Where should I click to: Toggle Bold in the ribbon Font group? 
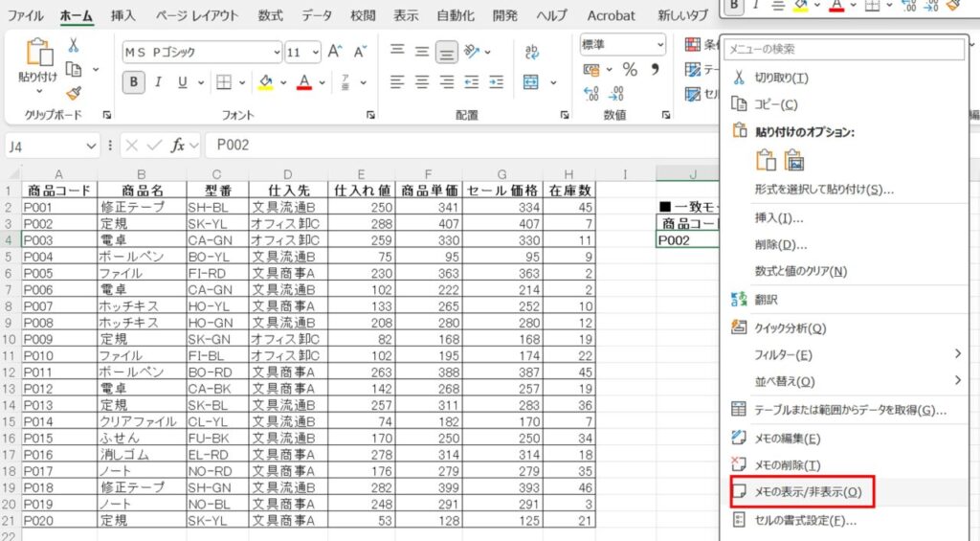tap(133, 82)
